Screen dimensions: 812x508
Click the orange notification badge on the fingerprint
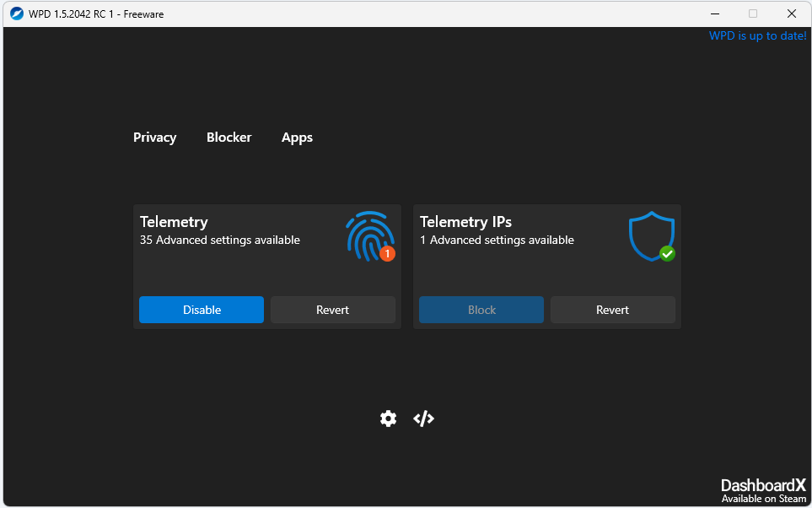tap(386, 252)
